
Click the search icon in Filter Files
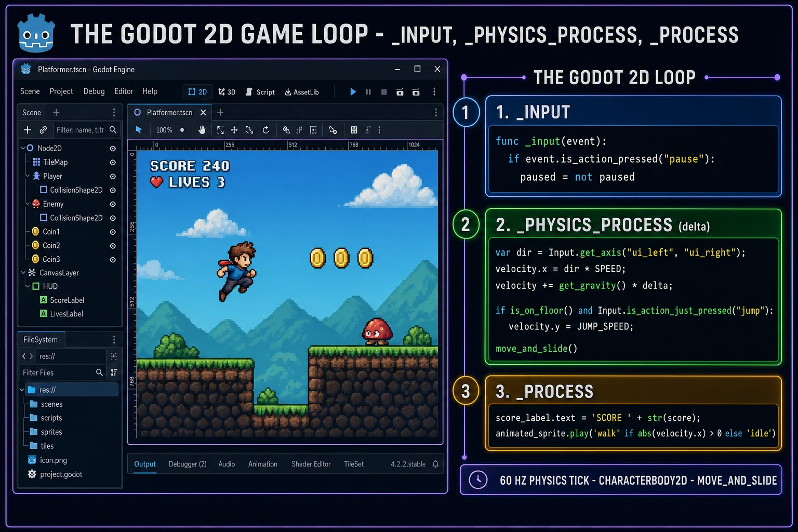(99, 373)
